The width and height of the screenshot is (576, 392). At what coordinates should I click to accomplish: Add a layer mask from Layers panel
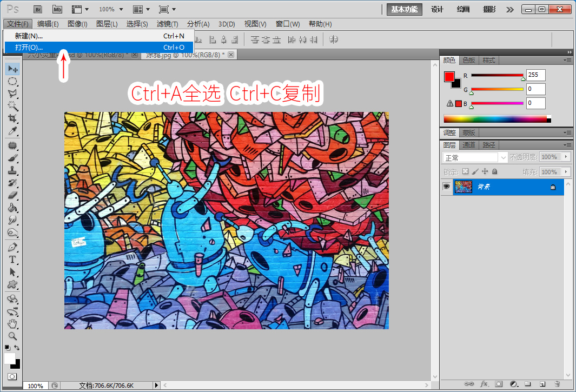[x=499, y=384]
